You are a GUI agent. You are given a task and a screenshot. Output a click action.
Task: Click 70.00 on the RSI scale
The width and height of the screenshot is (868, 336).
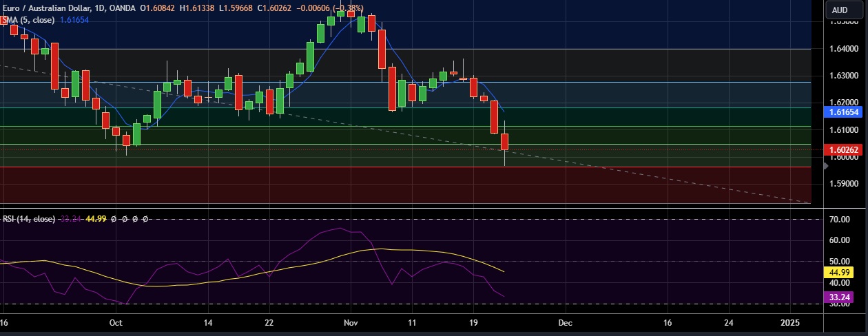838,220
